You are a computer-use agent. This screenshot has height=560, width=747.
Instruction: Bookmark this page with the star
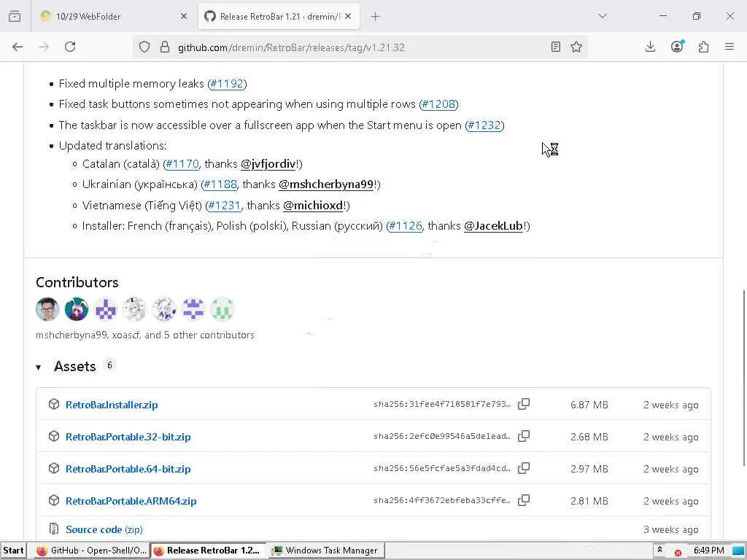pyautogui.click(x=576, y=47)
